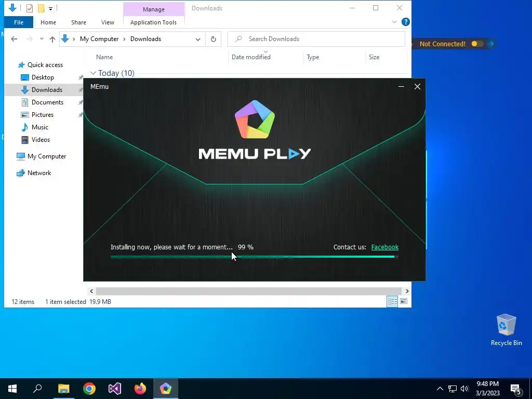Switch to the Home ribbon tab
Image resolution: width=532 pixels, height=399 pixels.
click(48, 22)
